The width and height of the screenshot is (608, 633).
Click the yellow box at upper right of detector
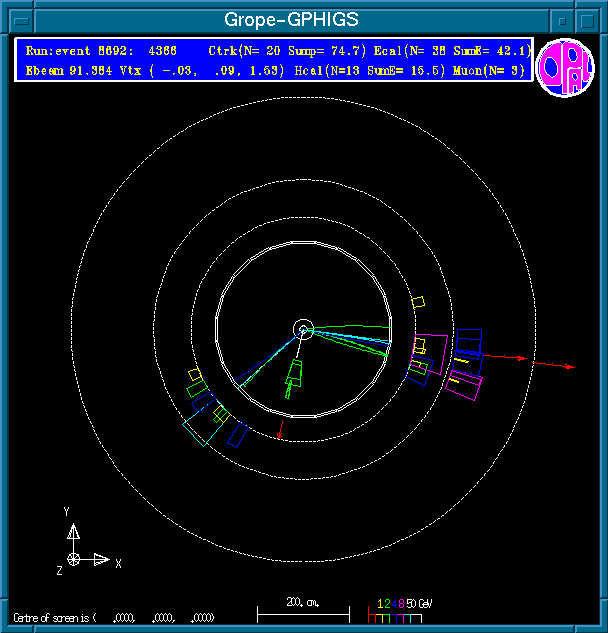(x=419, y=301)
